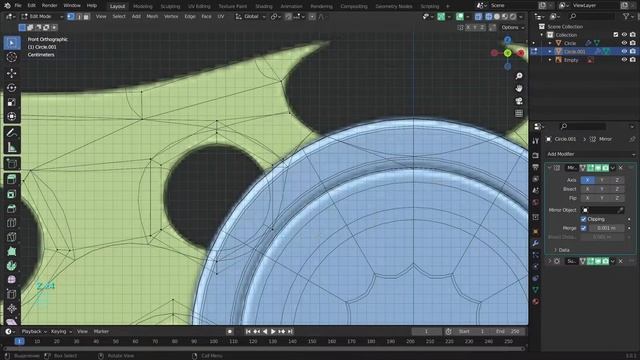Hide the Empty object in outliner
Screen dimensions: 640x360
(624, 60)
